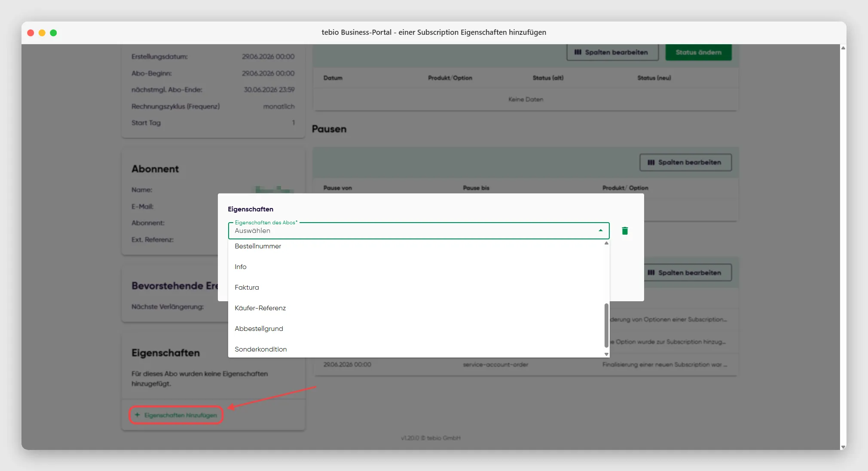Screen dimensions: 868x471
Task: Click the page scrollbar up arrow
Action: click(x=843, y=48)
